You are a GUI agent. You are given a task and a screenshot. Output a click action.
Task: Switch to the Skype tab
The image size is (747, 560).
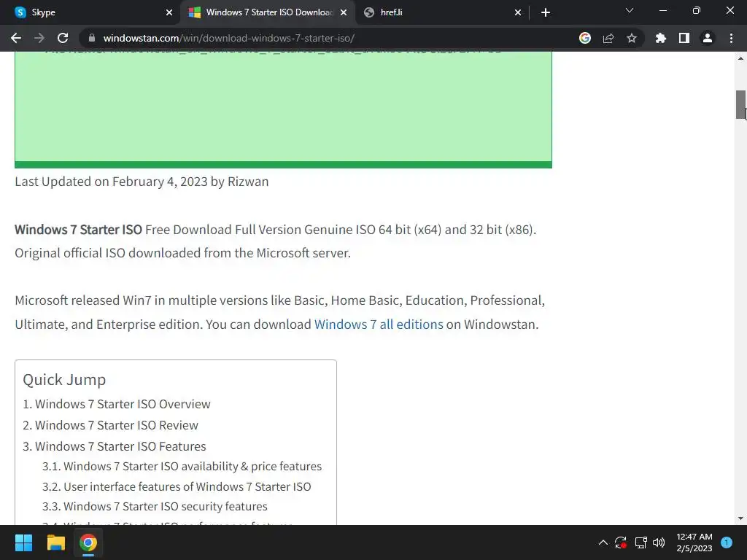click(x=90, y=12)
